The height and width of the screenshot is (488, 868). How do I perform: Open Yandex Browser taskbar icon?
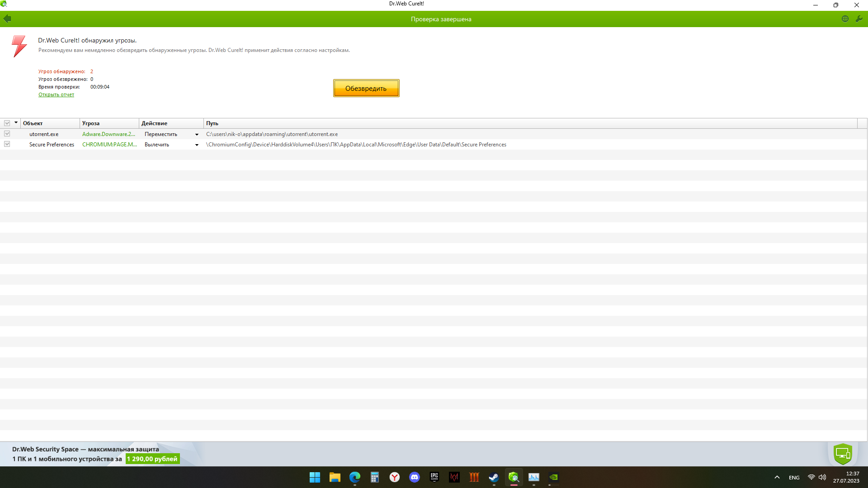point(395,477)
